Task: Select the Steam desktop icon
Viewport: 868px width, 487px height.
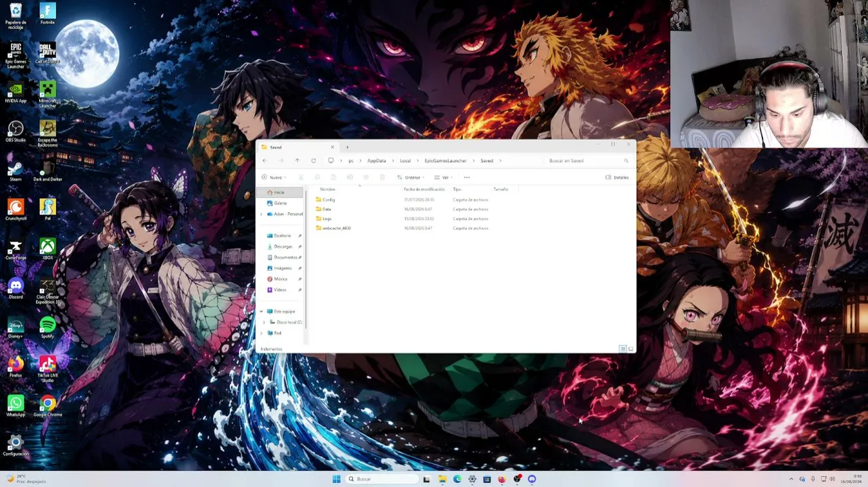Action: [x=16, y=171]
